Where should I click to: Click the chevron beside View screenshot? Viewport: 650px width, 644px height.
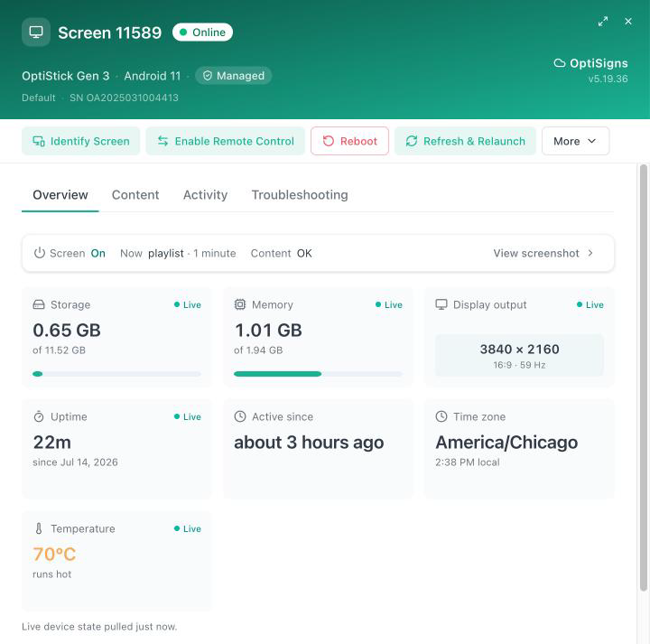tap(590, 253)
